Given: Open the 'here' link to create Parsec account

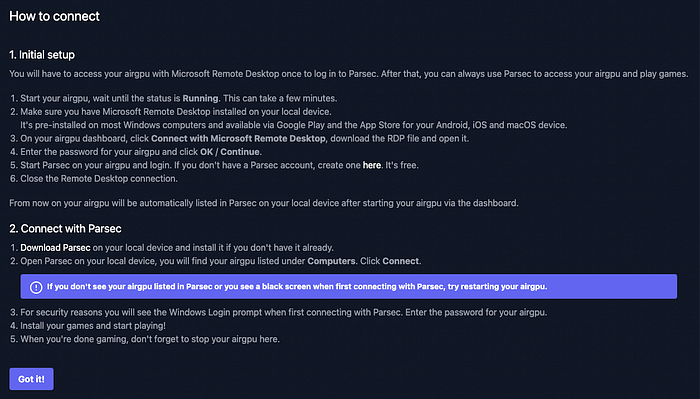Looking at the screenshot, I should click(x=371, y=165).
